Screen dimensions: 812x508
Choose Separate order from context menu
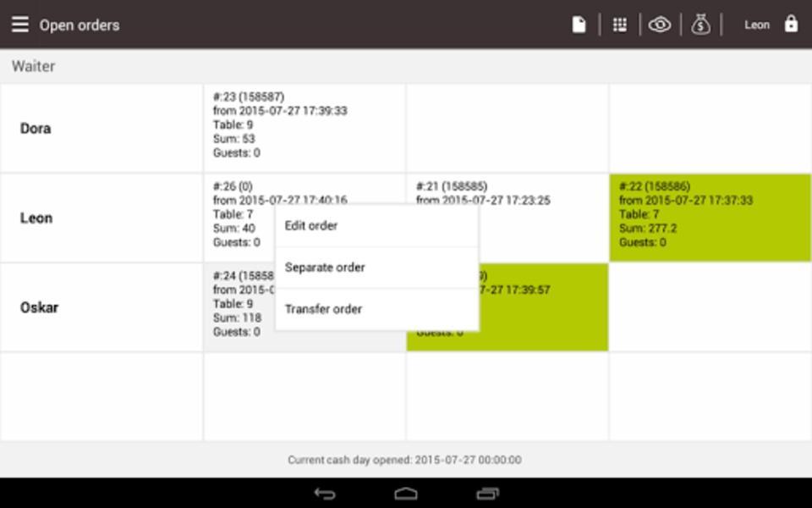click(377, 268)
